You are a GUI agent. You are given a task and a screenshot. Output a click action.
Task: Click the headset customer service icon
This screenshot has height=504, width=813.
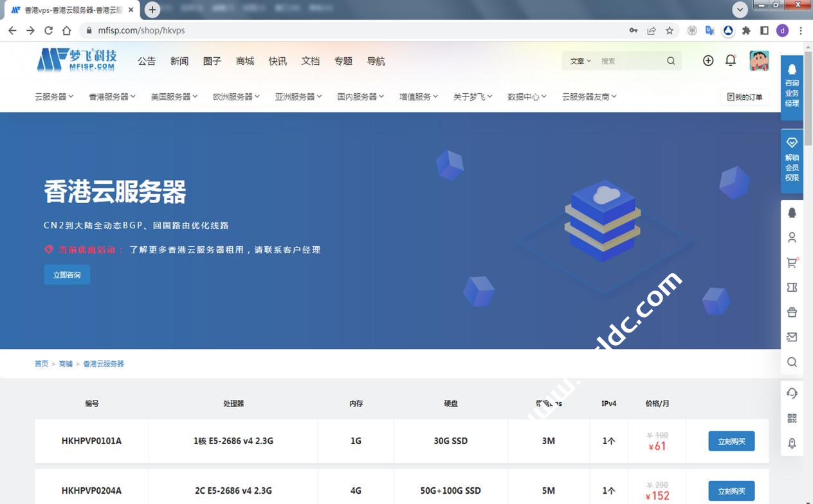(x=792, y=393)
